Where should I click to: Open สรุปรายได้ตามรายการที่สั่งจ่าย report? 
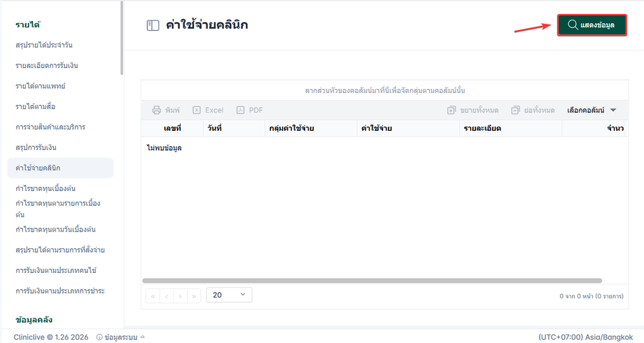tap(60, 250)
